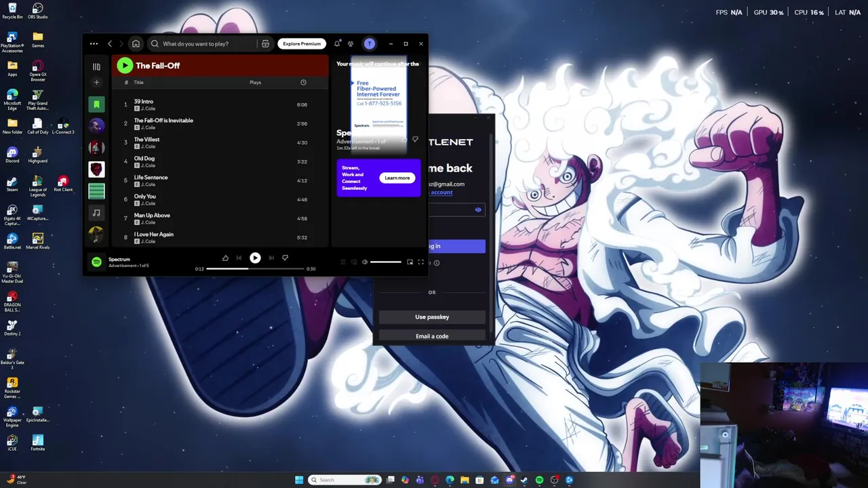Open Spotify notifications bell
Image resolution: width=868 pixels, height=488 pixels.
coord(337,43)
